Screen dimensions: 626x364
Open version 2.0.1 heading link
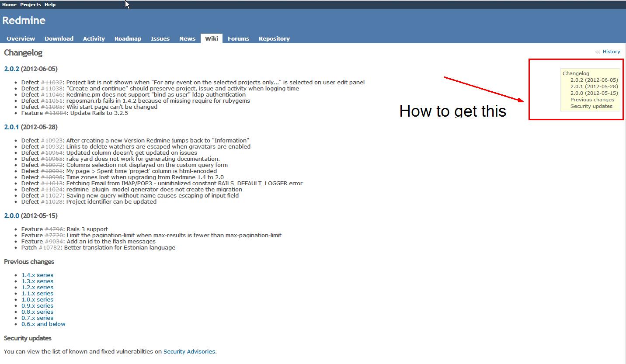pyautogui.click(x=12, y=127)
